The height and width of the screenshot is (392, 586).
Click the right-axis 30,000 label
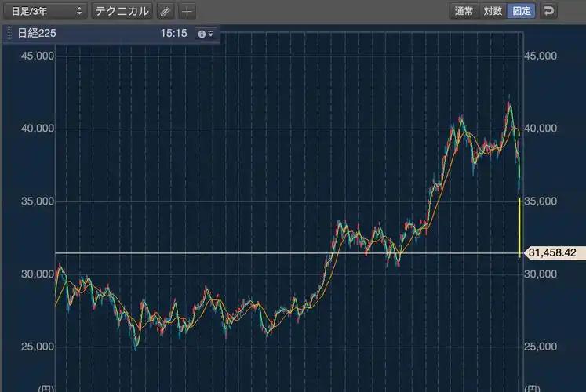click(x=541, y=274)
